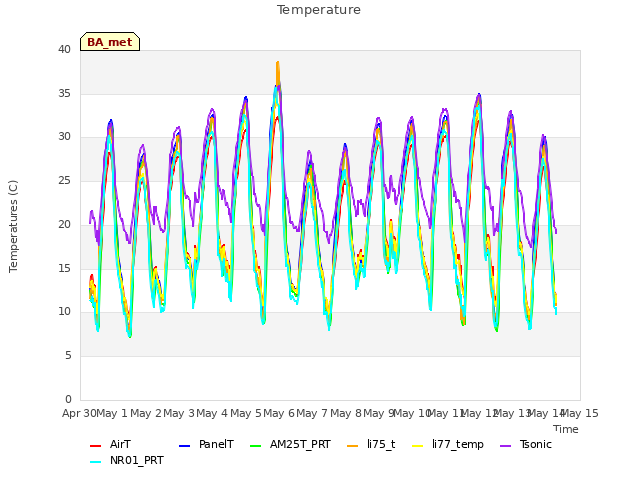The height and width of the screenshot is (480, 640).
Task: Click the May 6 x-axis label
Action: click(x=279, y=413)
